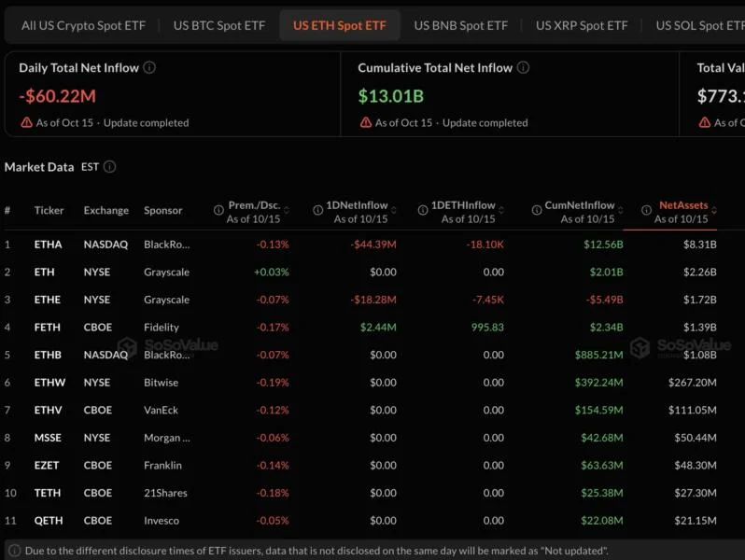Click Invesco sponsor name
745x560 pixels.
click(162, 520)
